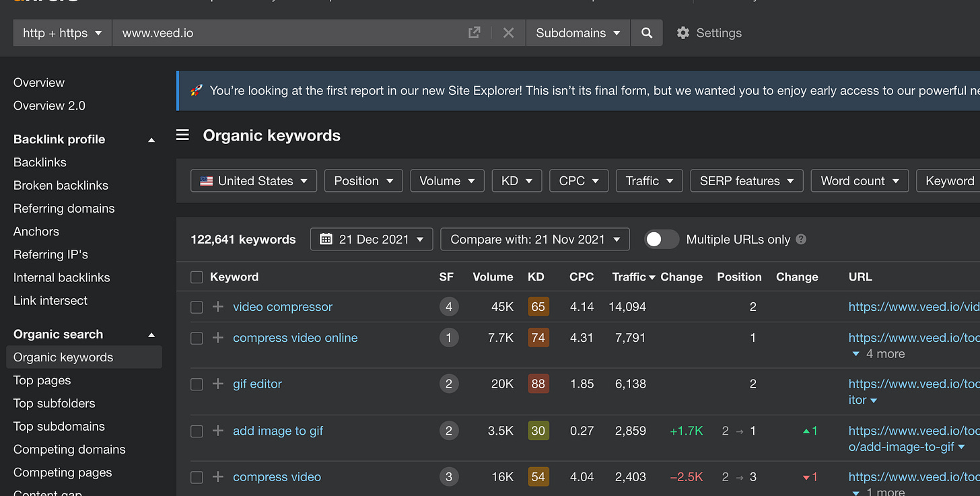Open Internal backlinks report
980x496 pixels.
click(61, 277)
